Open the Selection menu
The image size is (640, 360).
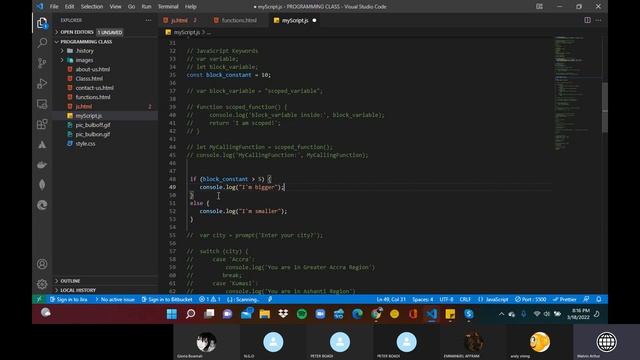click(x=92, y=7)
